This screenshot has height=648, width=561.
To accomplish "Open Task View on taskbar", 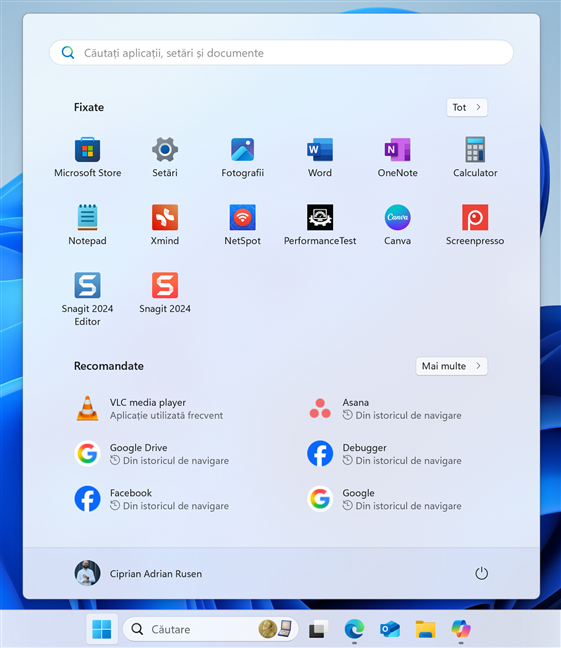I will [319, 629].
